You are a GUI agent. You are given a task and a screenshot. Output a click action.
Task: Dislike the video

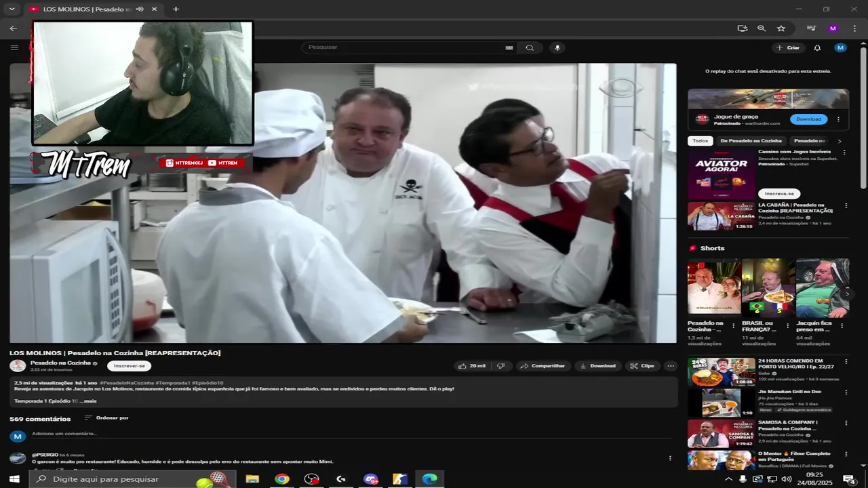tap(500, 366)
